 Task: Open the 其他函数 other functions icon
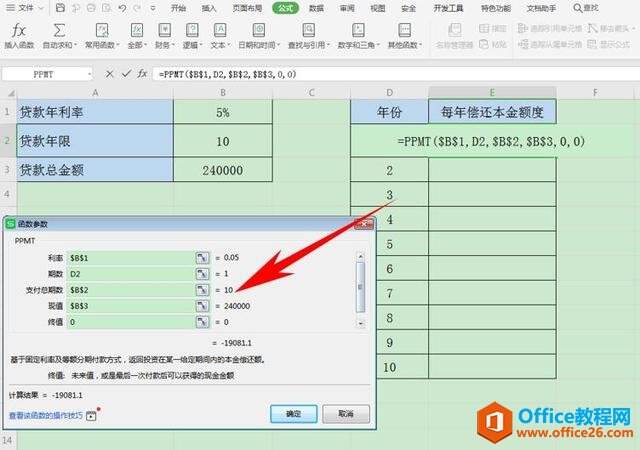tap(404, 30)
